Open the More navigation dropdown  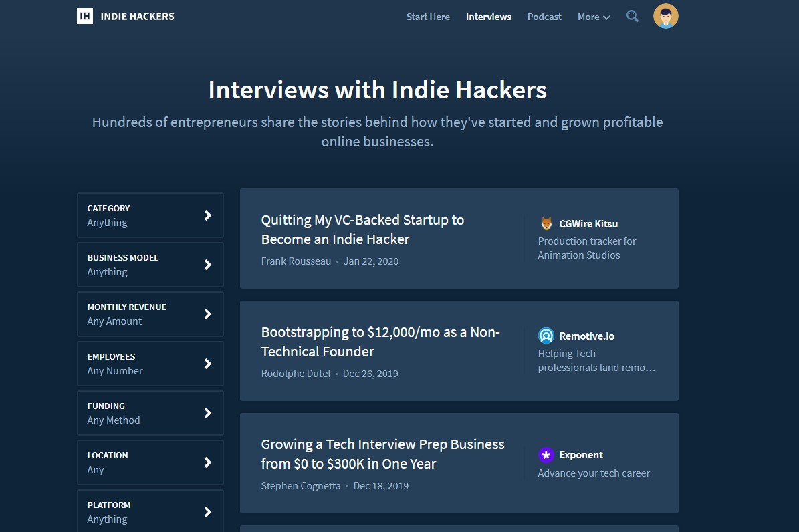[x=593, y=17]
